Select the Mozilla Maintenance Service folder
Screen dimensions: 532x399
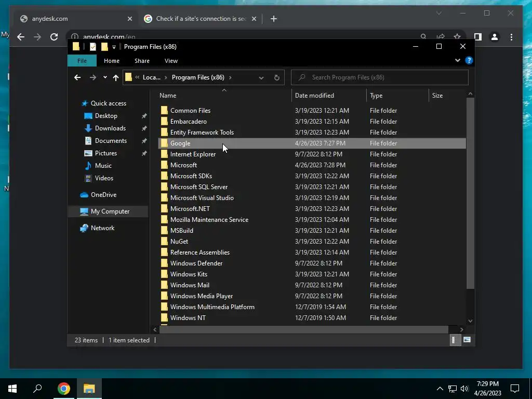(209, 220)
